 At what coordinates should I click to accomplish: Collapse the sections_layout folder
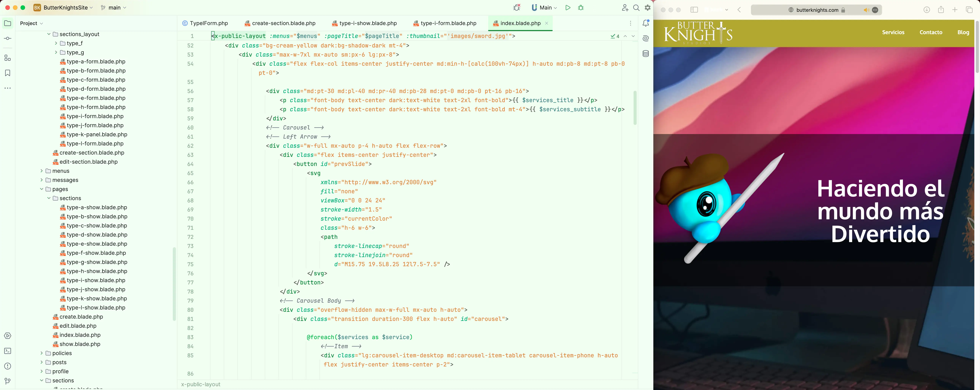[x=49, y=34]
